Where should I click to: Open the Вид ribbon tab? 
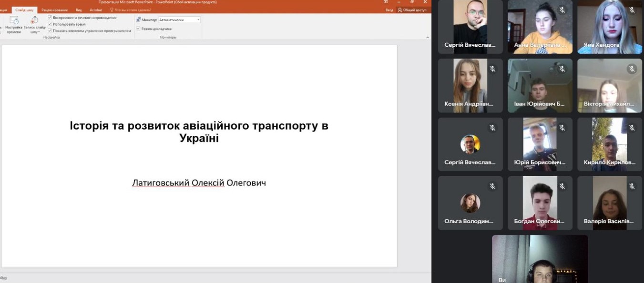click(79, 10)
